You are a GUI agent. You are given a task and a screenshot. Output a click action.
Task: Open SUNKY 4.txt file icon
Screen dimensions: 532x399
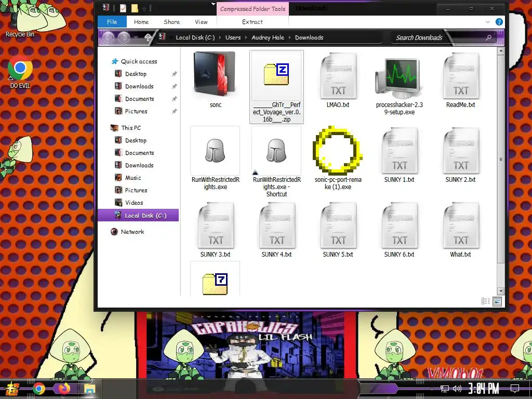click(x=276, y=225)
